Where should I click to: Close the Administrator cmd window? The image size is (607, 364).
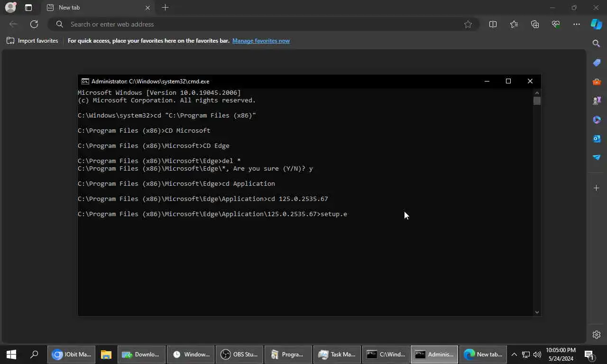(x=530, y=81)
